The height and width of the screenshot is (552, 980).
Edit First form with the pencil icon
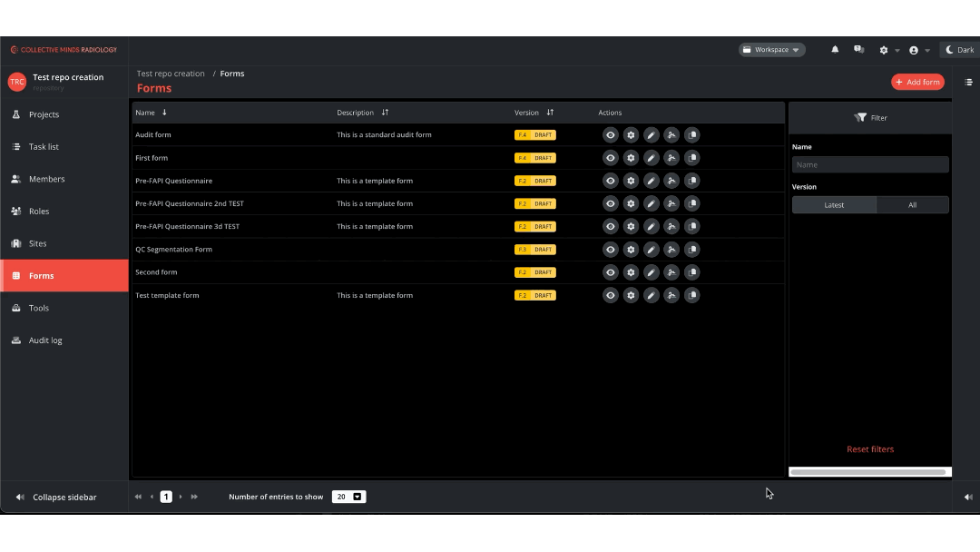(x=651, y=158)
